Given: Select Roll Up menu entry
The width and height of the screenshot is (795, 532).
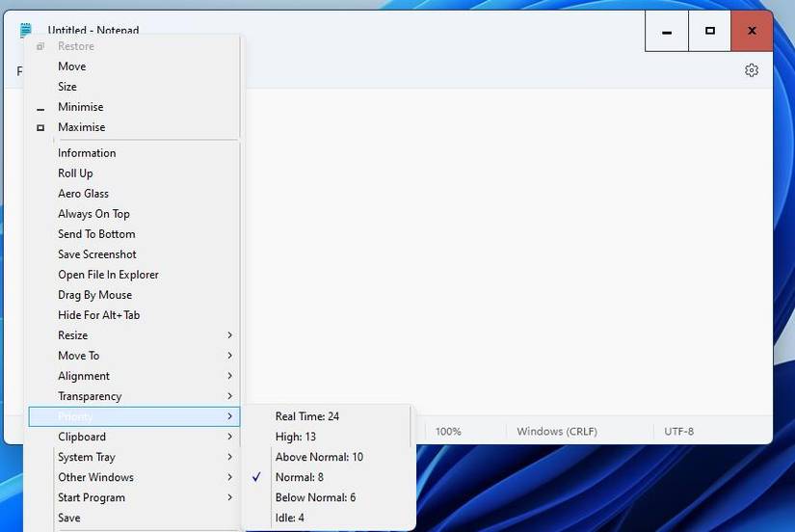Looking at the screenshot, I should (x=134, y=173).
